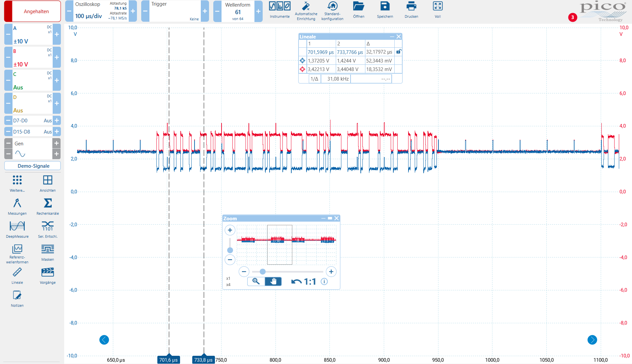Open the Masken mask tool
The height and width of the screenshot is (364, 632).
pyautogui.click(x=48, y=253)
